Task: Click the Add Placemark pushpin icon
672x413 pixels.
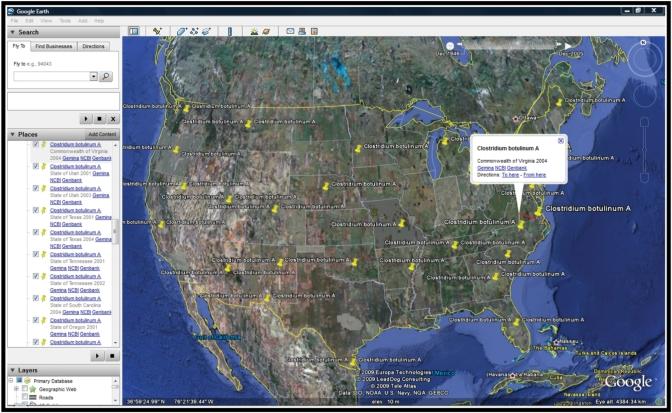Action: pyautogui.click(x=157, y=31)
